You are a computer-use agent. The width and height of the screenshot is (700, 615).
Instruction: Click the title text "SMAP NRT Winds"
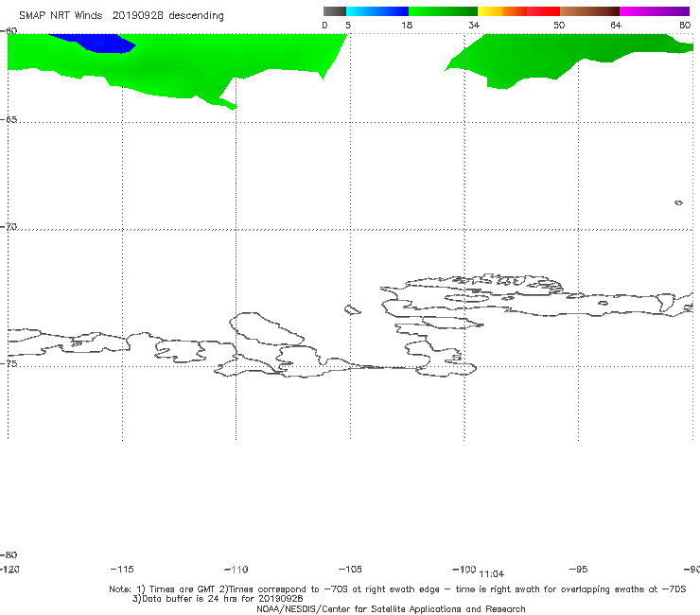pyautogui.click(x=61, y=16)
